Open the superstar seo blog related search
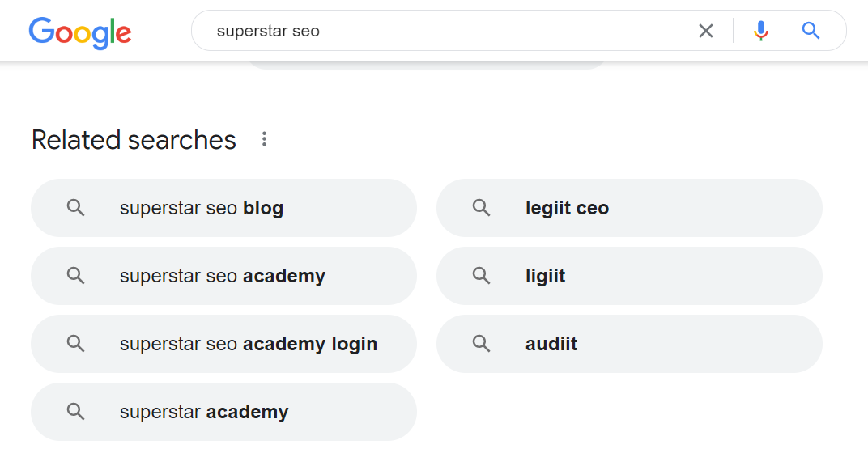868x466 pixels. coord(223,208)
